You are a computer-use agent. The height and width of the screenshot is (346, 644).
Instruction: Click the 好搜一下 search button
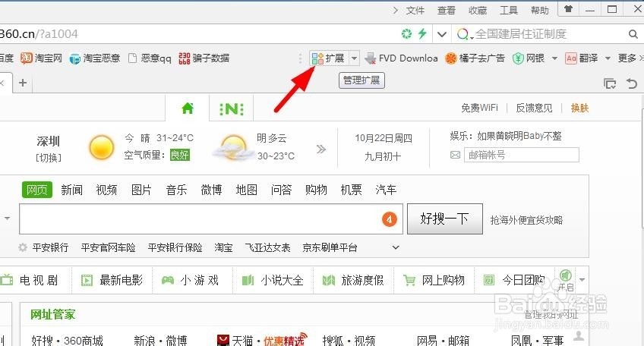point(445,219)
